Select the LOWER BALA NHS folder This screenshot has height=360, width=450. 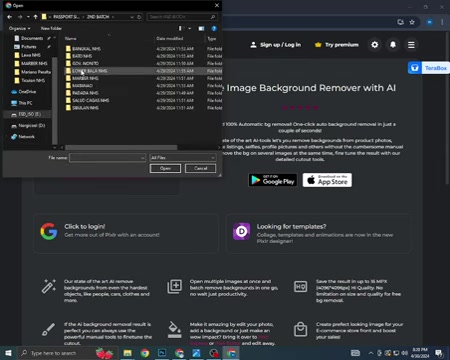click(x=89, y=71)
